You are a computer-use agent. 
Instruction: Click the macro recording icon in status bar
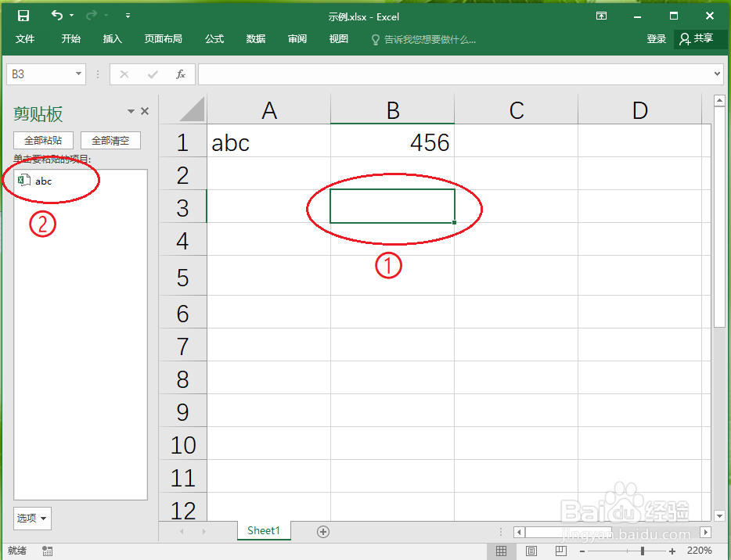47,550
